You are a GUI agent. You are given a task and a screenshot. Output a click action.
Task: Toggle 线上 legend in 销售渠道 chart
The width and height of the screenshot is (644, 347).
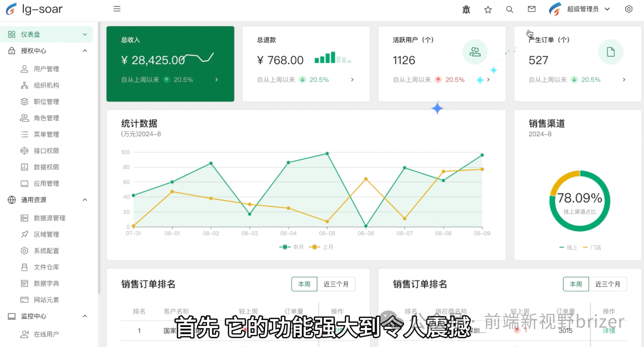click(x=568, y=248)
